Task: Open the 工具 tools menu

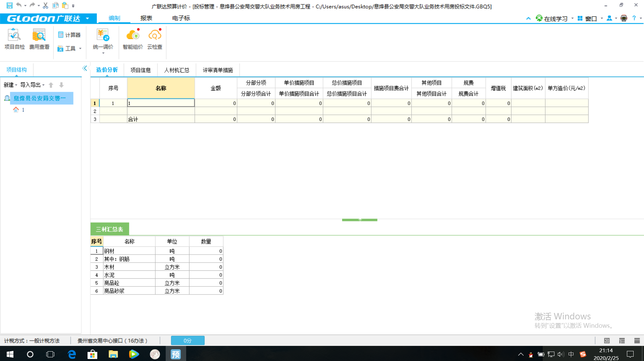Action: pos(69,48)
